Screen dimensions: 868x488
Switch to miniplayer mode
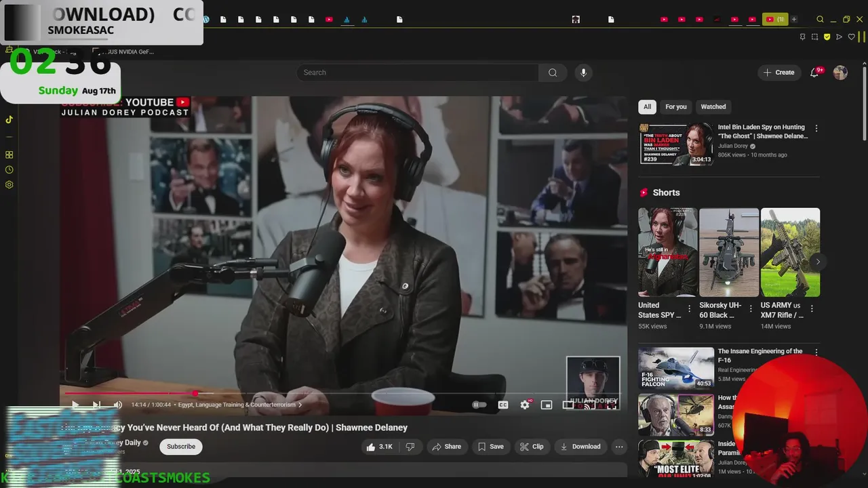pos(547,405)
